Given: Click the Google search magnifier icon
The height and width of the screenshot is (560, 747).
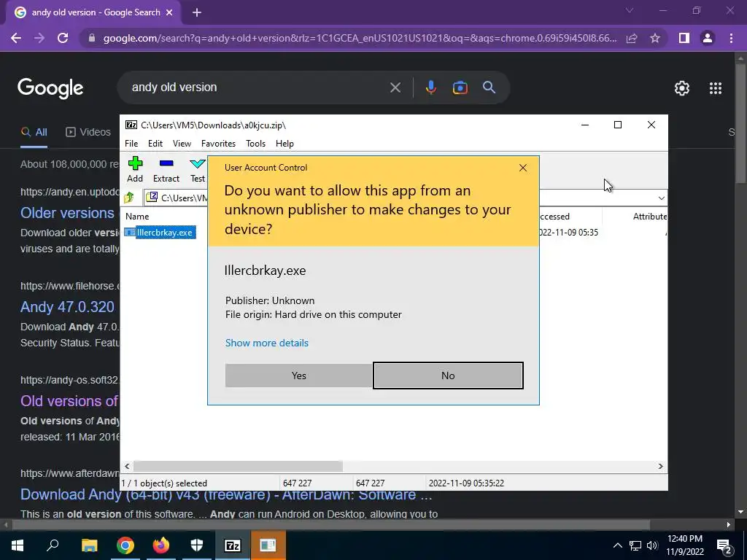Looking at the screenshot, I should 489,87.
